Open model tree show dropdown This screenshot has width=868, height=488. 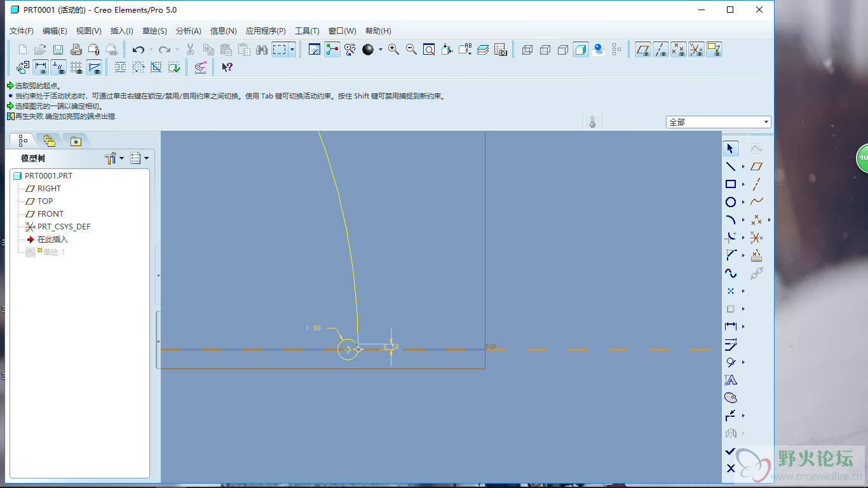(139, 158)
